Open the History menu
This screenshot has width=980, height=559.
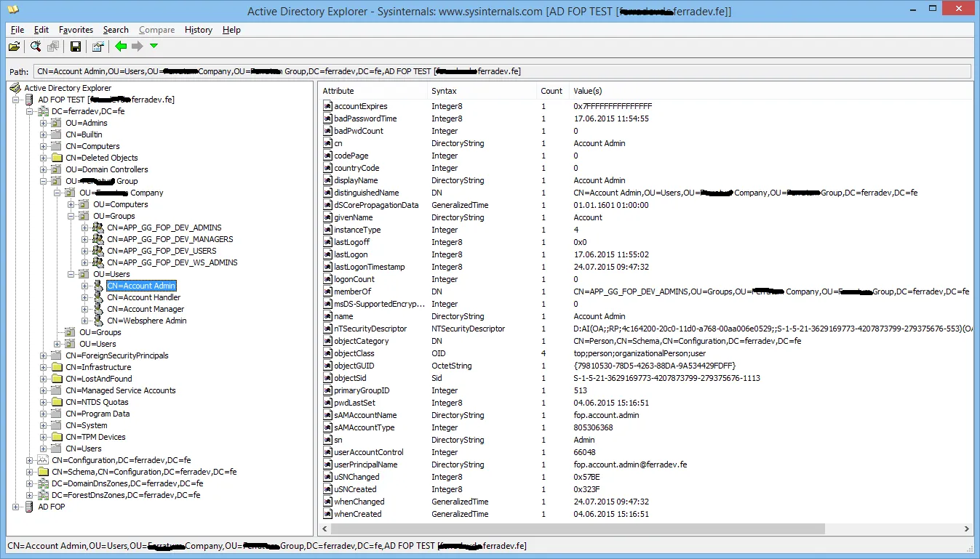[x=199, y=30]
